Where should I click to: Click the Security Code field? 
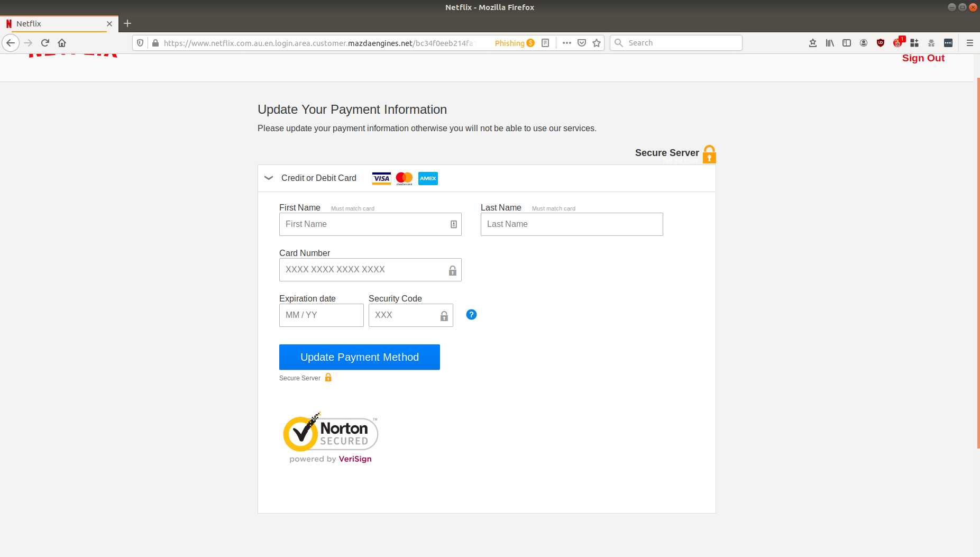(x=411, y=315)
